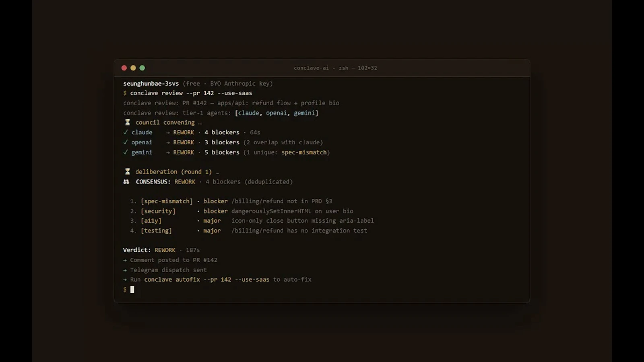The width and height of the screenshot is (644, 362).
Task: Click the '64s' duration in claude row
Action: tap(255, 132)
